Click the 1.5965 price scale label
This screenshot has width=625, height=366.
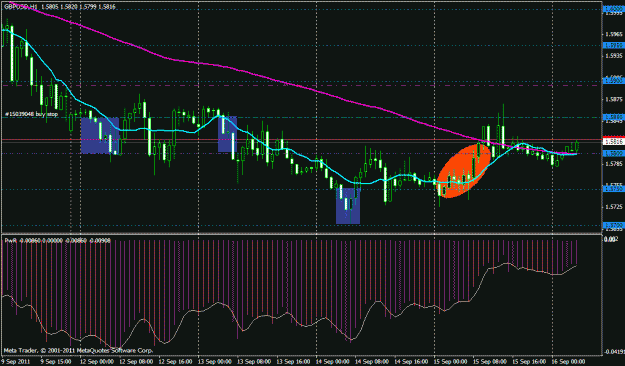click(614, 35)
